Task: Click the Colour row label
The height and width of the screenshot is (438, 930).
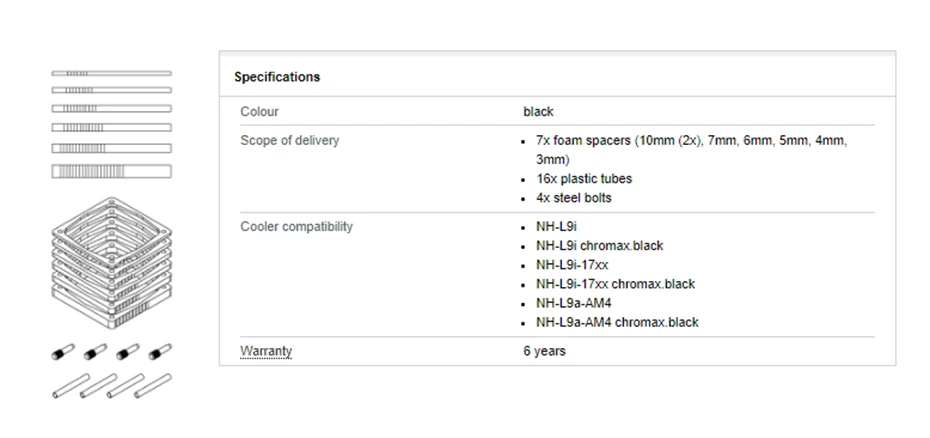Action: [x=259, y=111]
